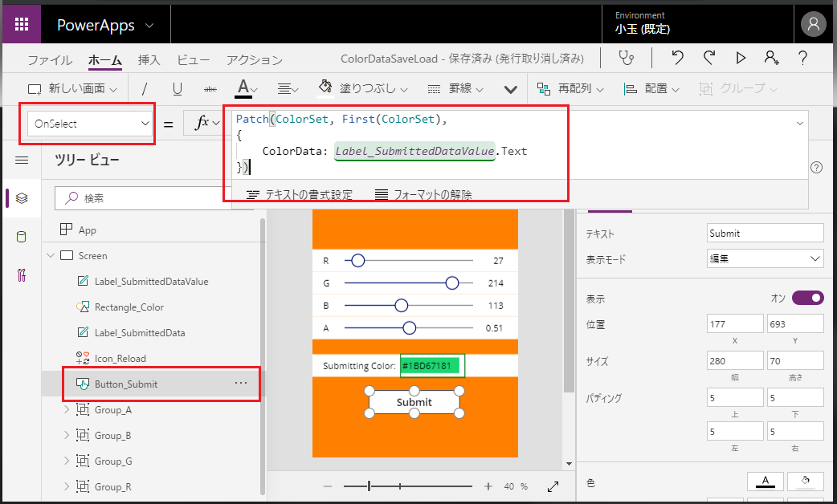Click the テキスト field containing Submit

click(x=765, y=233)
